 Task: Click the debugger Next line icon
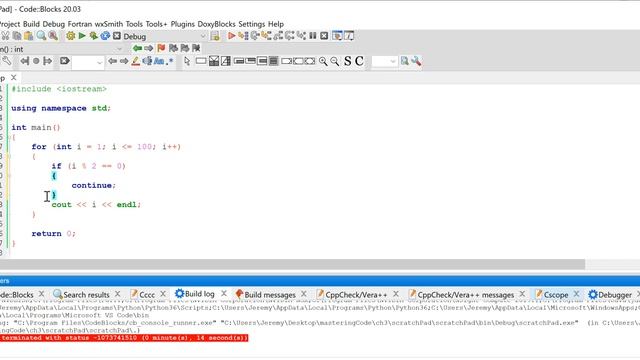(x=255, y=36)
